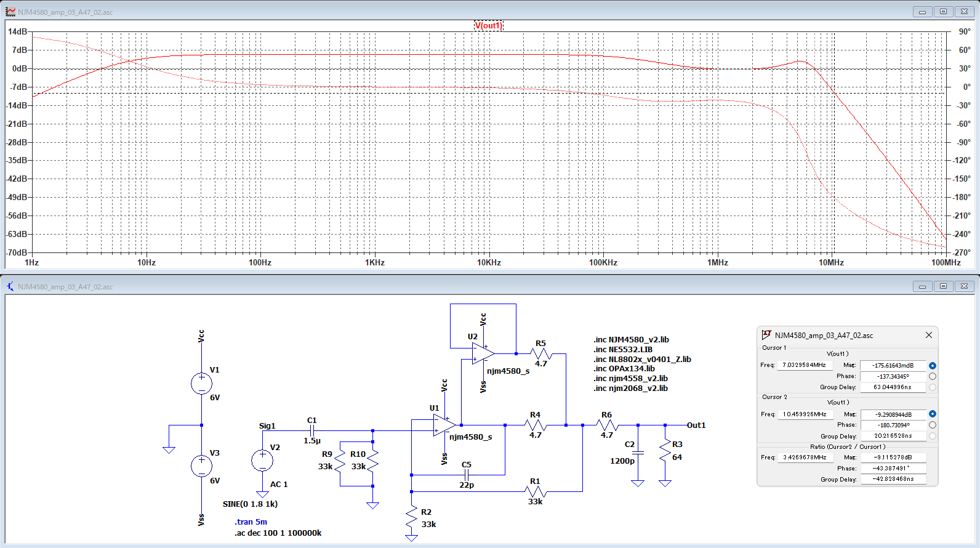Image resolution: width=980 pixels, height=548 pixels.
Task: Select Cursor 2 Mag radio button
Action: [933, 414]
